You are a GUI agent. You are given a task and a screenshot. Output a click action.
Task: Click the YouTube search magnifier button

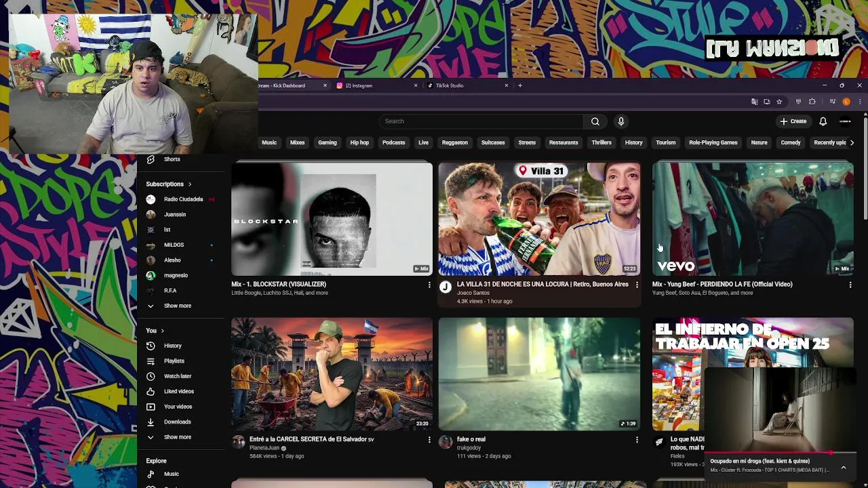click(595, 121)
